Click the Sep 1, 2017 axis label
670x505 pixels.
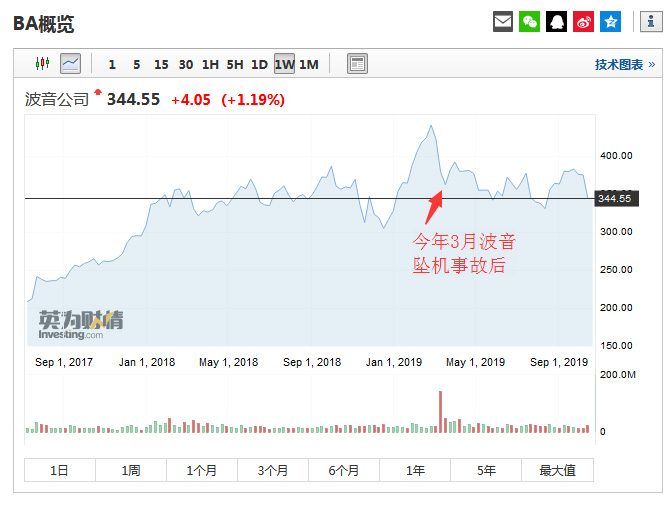(x=64, y=362)
